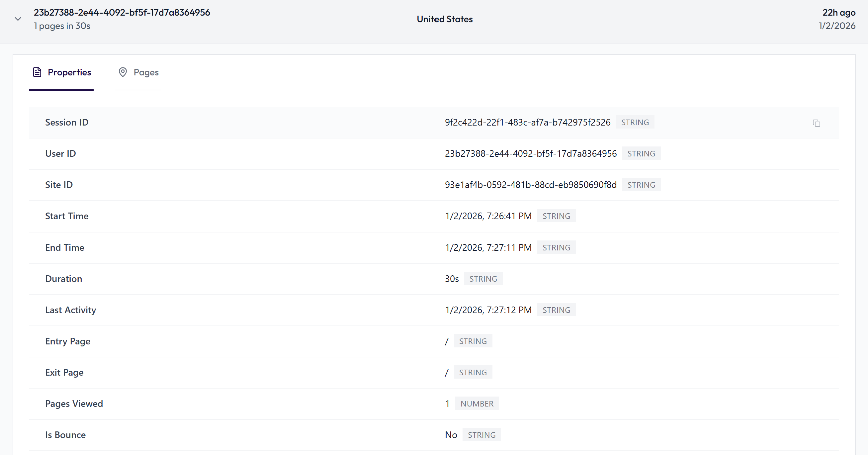This screenshot has width=868, height=455.
Task: Collapse the session header with the chevron
Action: 18,19
